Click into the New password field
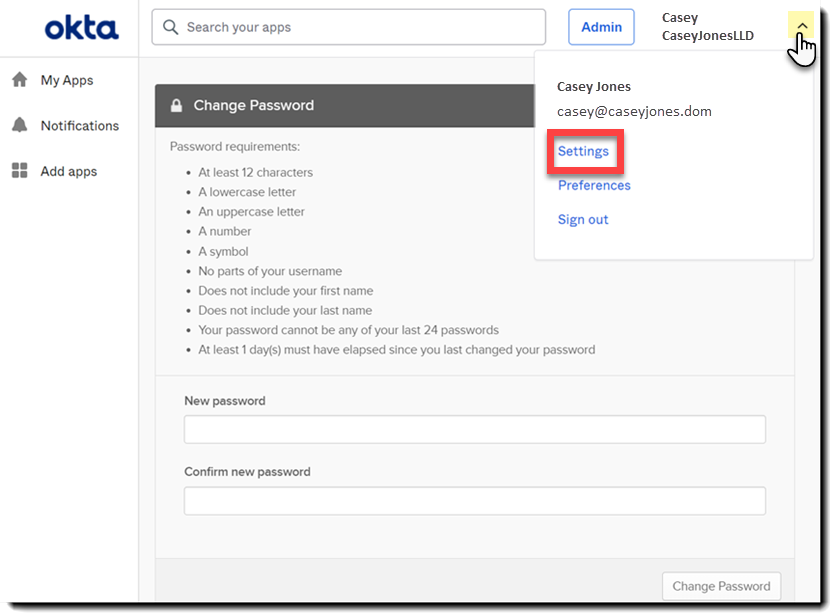Screen dimensions: 830x614 (475, 429)
